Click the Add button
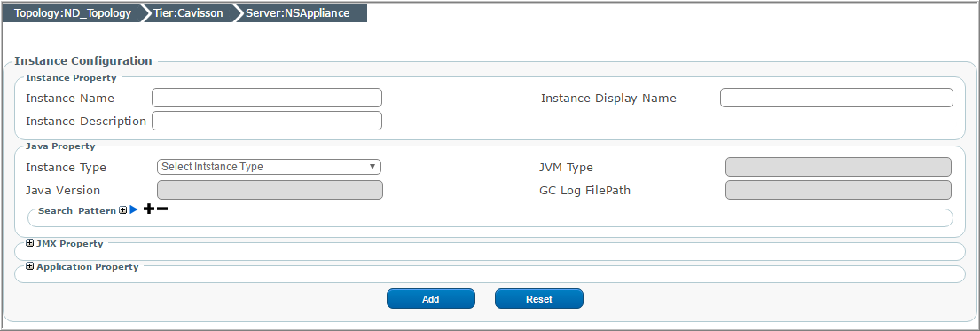The height and width of the screenshot is (331, 980). [431, 299]
